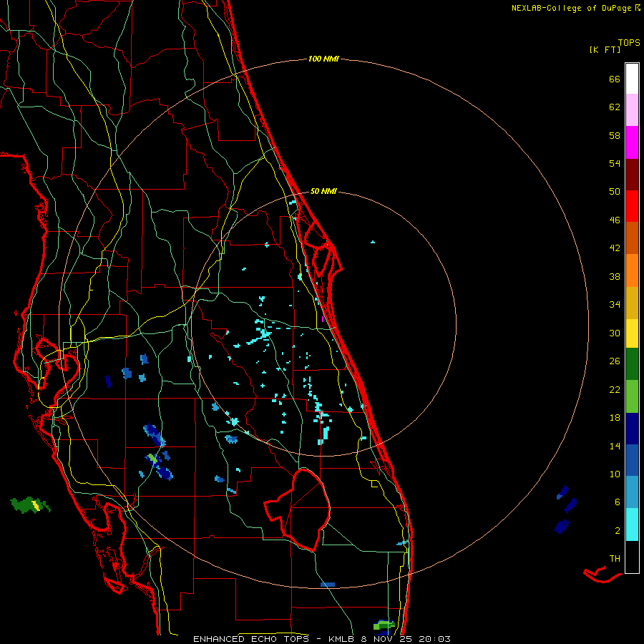The image size is (644, 644).
Task: Select the "50 NMI" range ring label
Action: (x=323, y=191)
